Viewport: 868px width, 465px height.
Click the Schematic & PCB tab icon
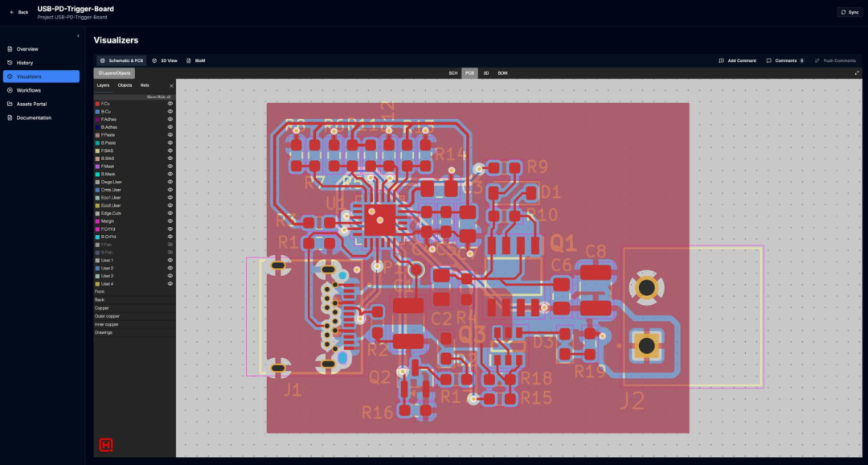pos(103,60)
